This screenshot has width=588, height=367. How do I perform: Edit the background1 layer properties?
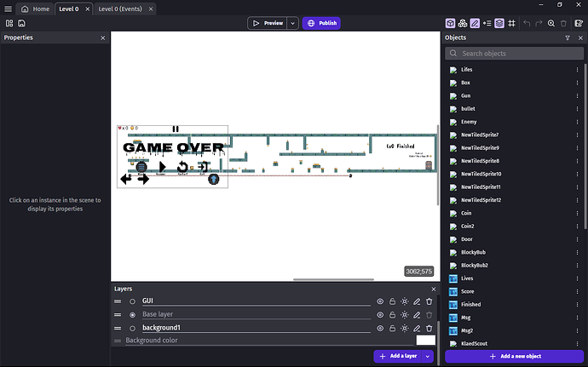point(417,329)
